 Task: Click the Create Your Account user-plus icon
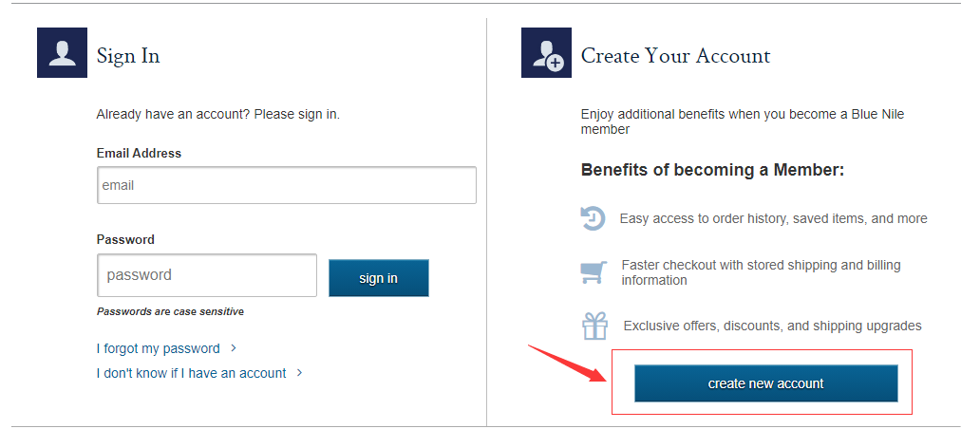pyautogui.click(x=546, y=53)
